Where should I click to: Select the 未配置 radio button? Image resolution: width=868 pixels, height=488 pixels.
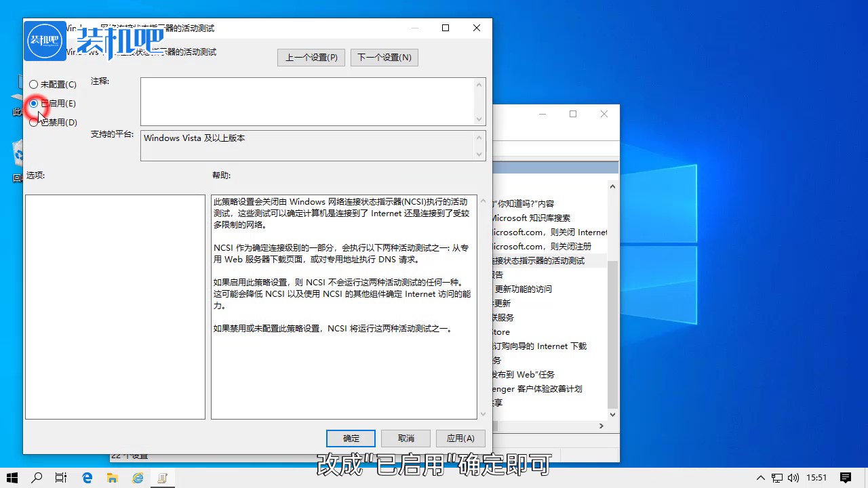click(33, 84)
